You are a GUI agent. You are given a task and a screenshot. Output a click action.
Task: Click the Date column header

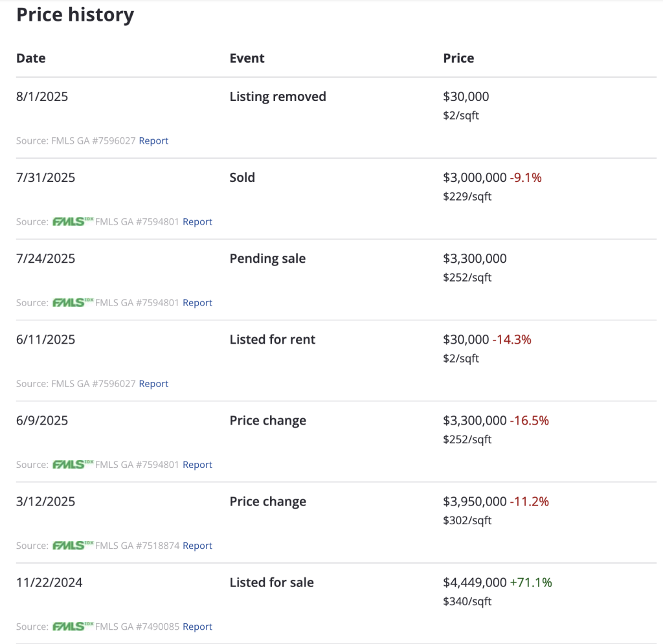pos(31,58)
